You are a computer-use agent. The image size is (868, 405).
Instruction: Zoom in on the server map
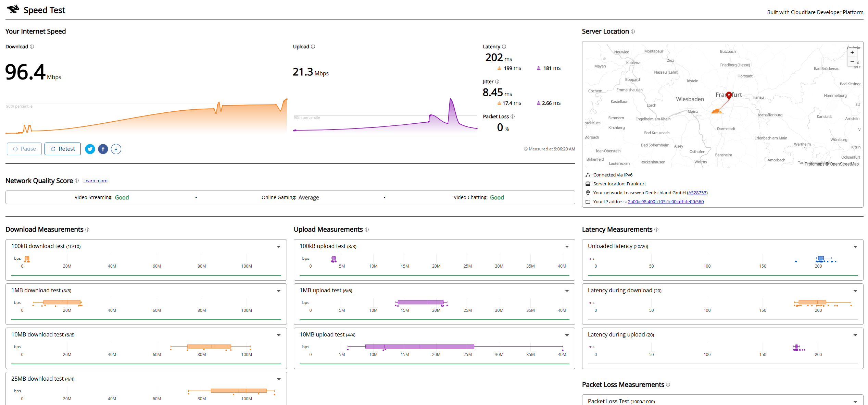coord(852,52)
